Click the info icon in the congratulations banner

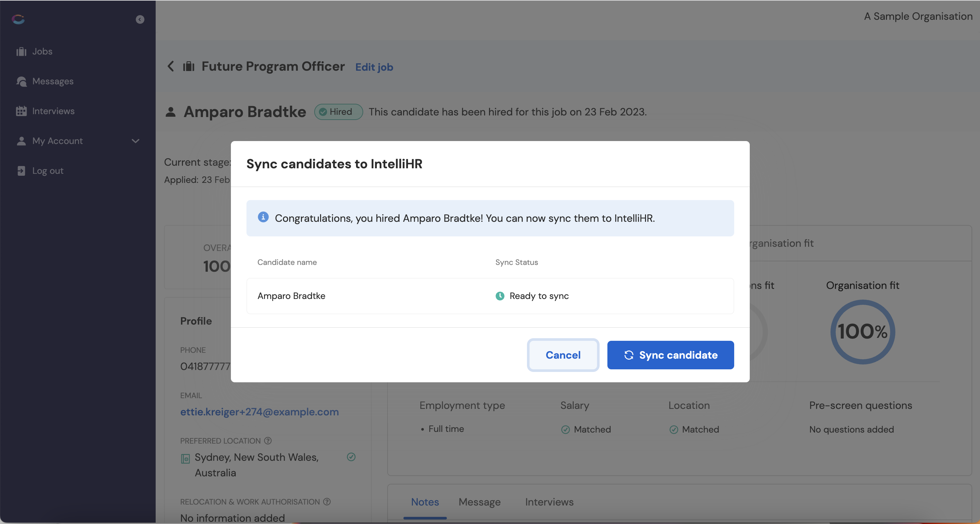(x=263, y=217)
